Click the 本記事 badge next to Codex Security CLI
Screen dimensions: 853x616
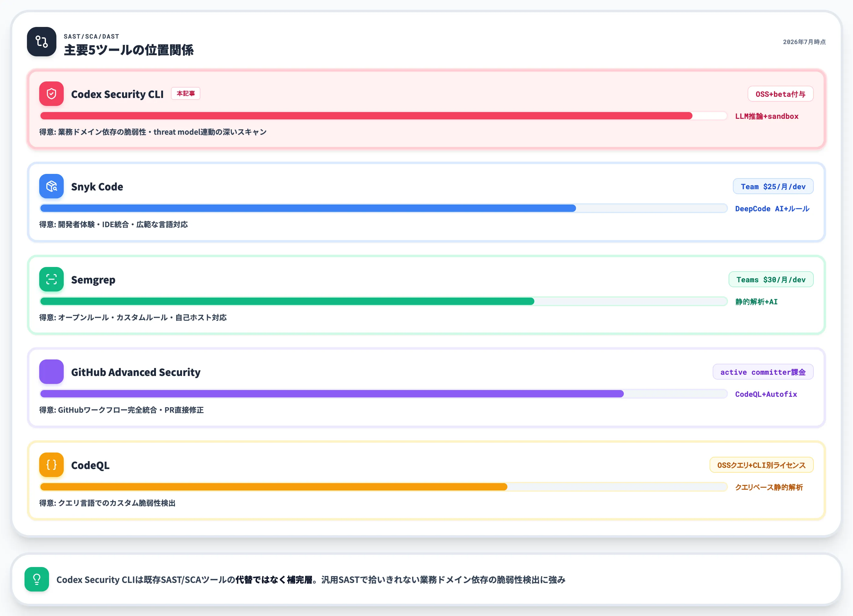pyautogui.click(x=186, y=94)
